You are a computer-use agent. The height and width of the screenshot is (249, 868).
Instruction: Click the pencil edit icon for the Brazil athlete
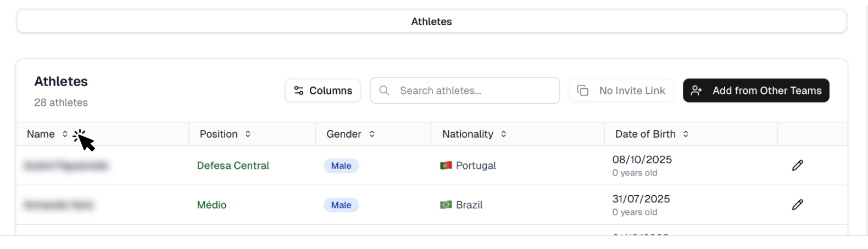tap(797, 205)
